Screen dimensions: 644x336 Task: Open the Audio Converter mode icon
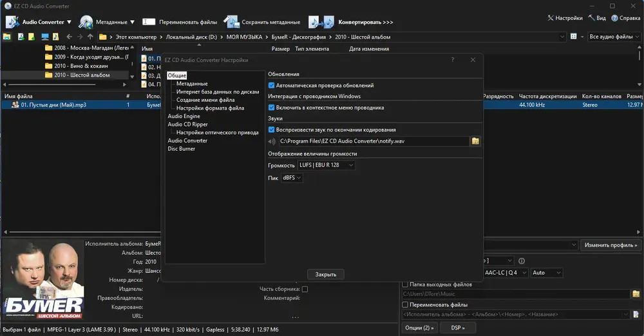[12, 22]
